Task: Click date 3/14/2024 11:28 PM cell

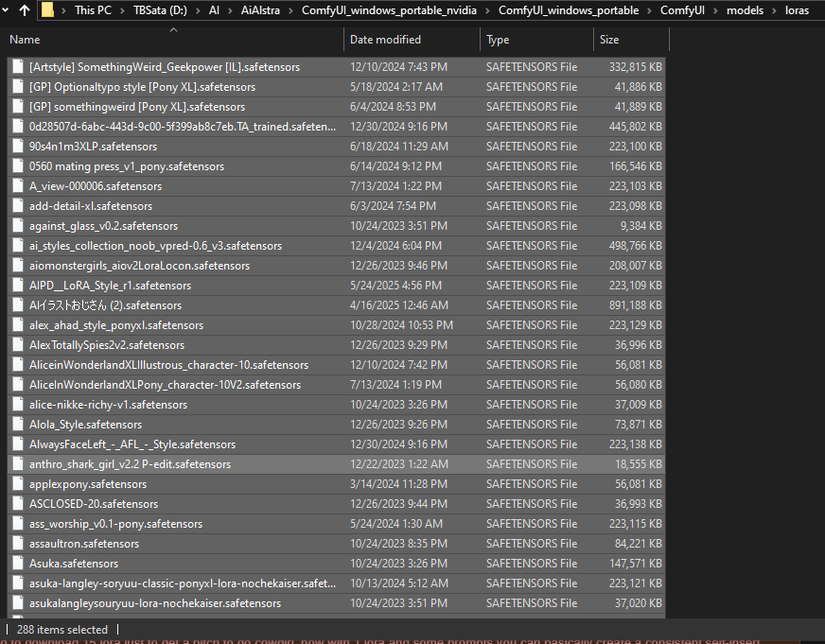Action: pos(398,484)
